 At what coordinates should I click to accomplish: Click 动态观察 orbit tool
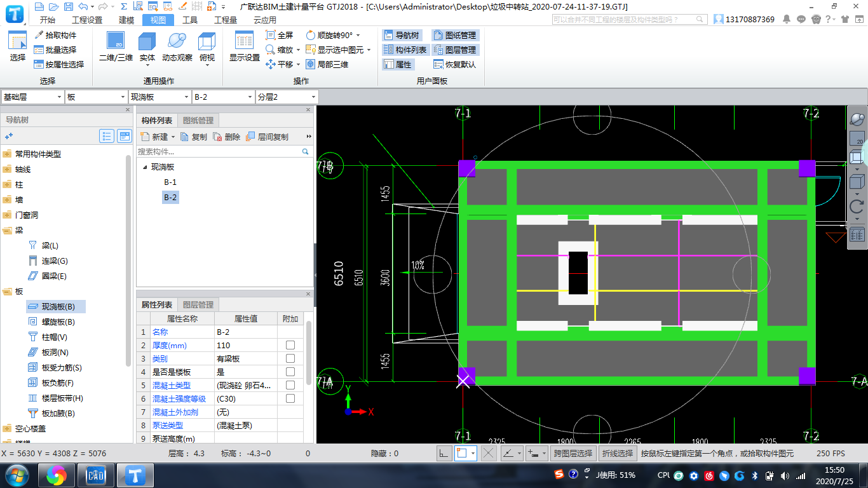(177, 46)
